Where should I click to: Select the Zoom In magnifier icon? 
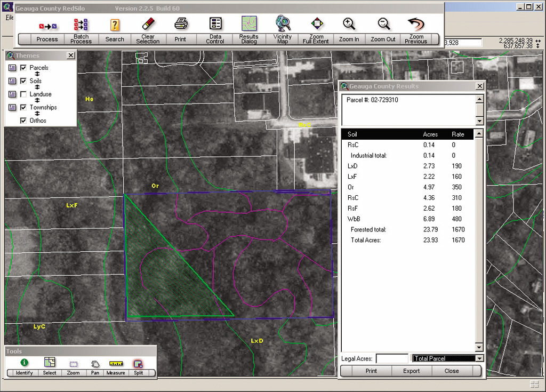click(x=349, y=23)
